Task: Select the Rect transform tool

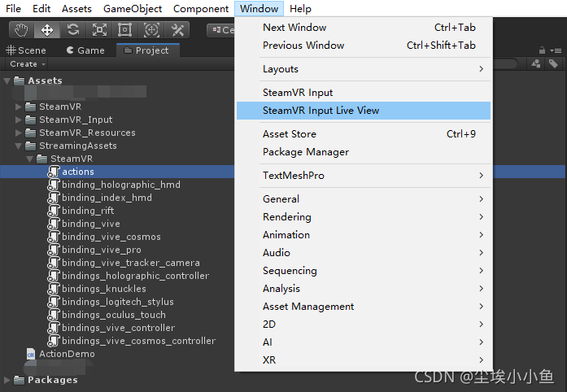Action: (124, 30)
